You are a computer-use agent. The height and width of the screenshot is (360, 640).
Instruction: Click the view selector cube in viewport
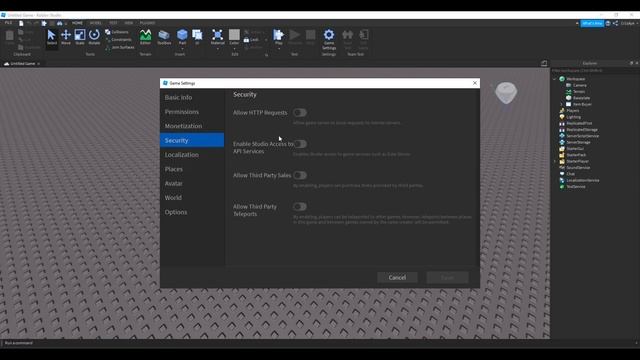coord(506,93)
